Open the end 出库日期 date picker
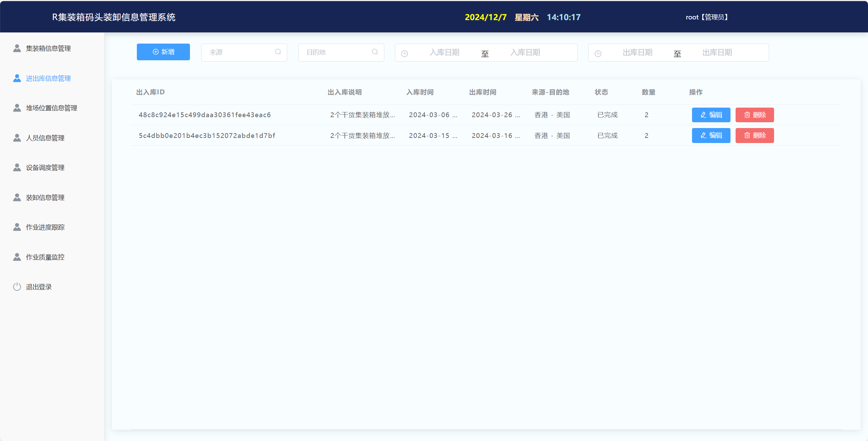This screenshot has width=868, height=441. (717, 52)
